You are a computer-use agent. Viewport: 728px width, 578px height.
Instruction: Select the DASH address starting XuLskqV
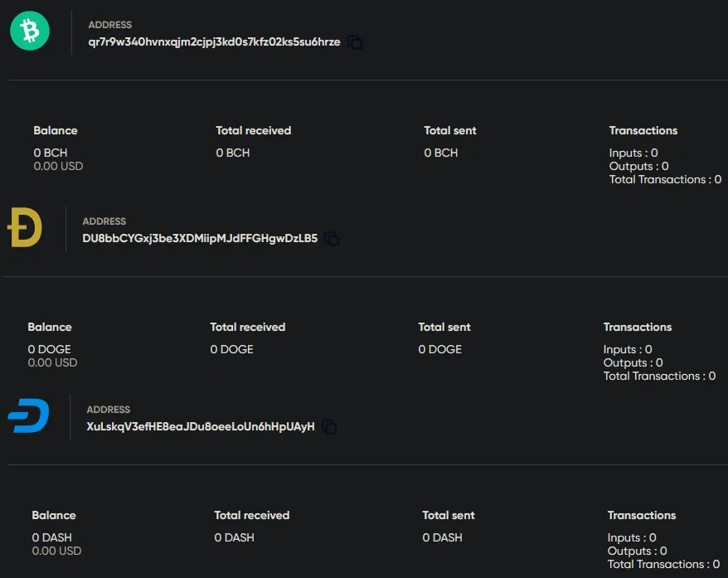(x=200, y=426)
